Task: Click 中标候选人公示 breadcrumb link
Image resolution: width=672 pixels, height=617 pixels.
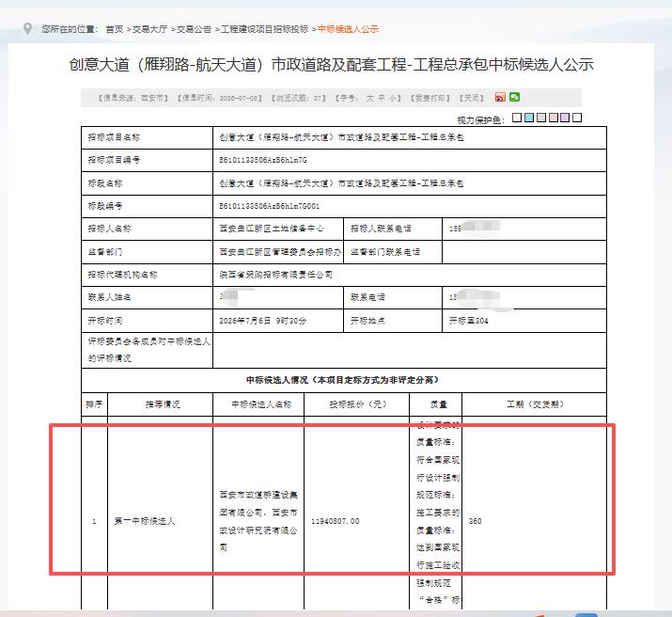Action: (x=348, y=29)
